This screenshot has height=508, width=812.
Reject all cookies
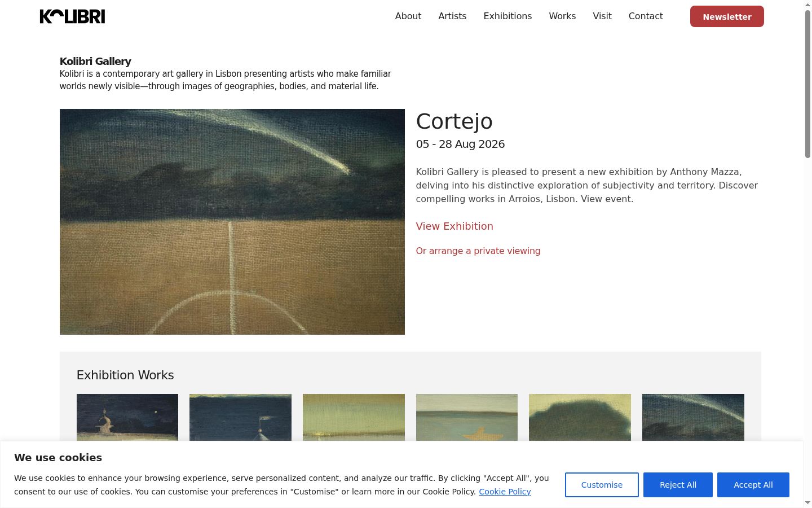(x=678, y=485)
